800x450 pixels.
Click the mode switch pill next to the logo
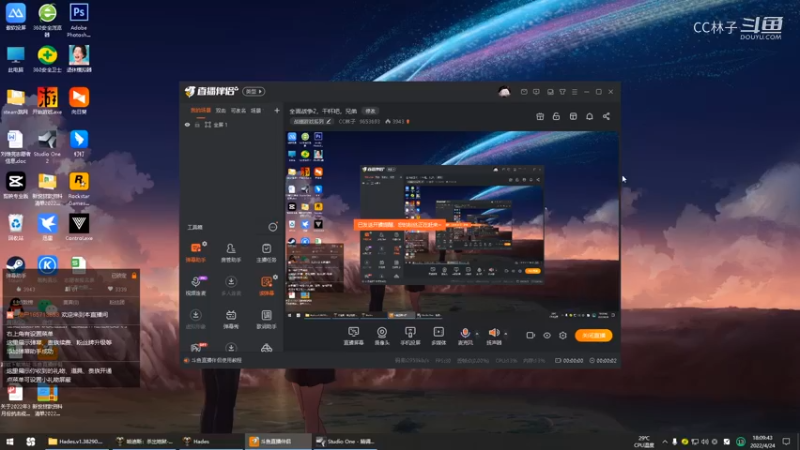(x=254, y=91)
